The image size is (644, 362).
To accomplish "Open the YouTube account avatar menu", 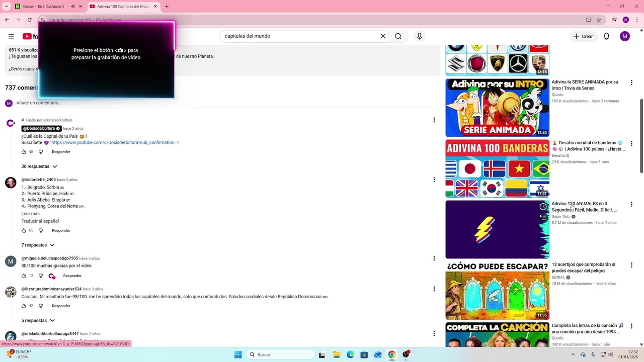I will pyautogui.click(x=625, y=36).
